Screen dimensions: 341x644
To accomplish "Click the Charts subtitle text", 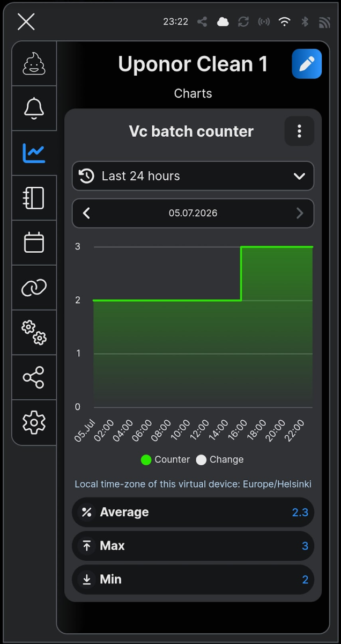I will point(193,93).
